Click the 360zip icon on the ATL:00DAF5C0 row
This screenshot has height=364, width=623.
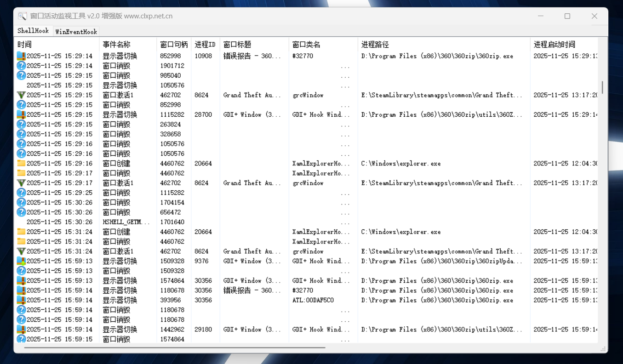tap(21, 300)
